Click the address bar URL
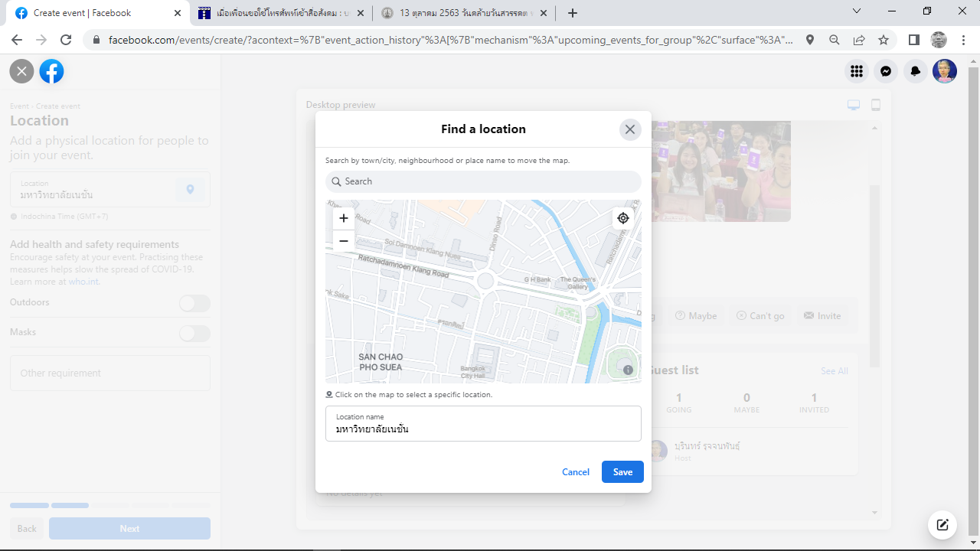This screenshot has height=551, width=980. (x=450, y=40)
